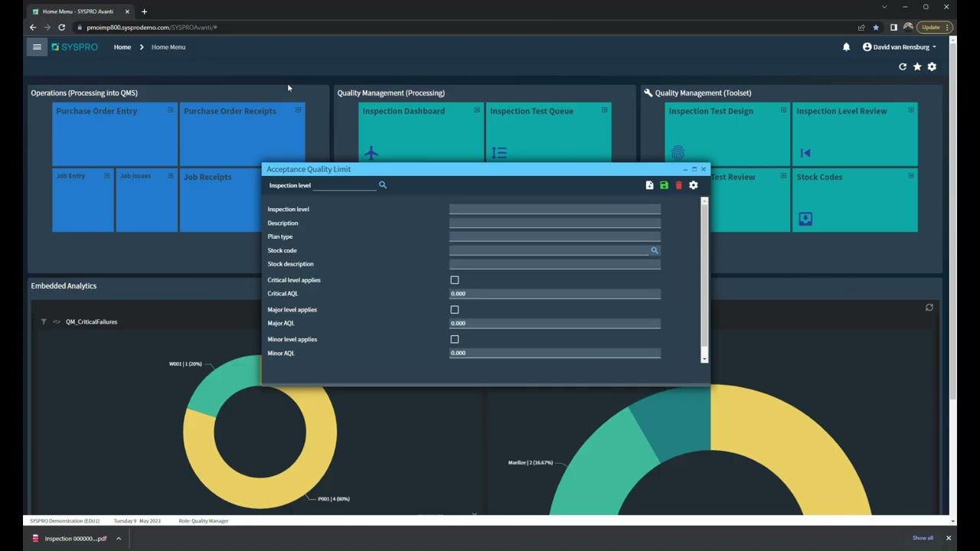
Task: Show all downloads
Action: click(x=923, y=538)
